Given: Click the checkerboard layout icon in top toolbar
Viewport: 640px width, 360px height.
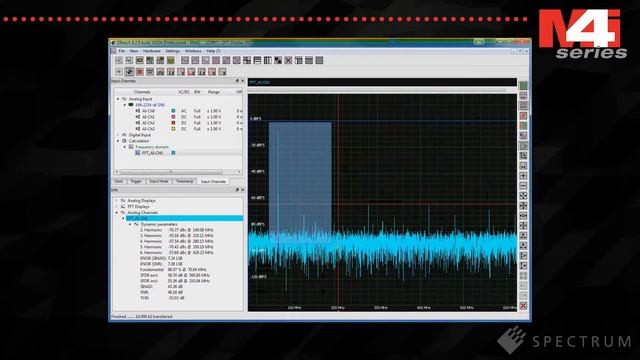Looking at the screenshot, I should 278,60.
